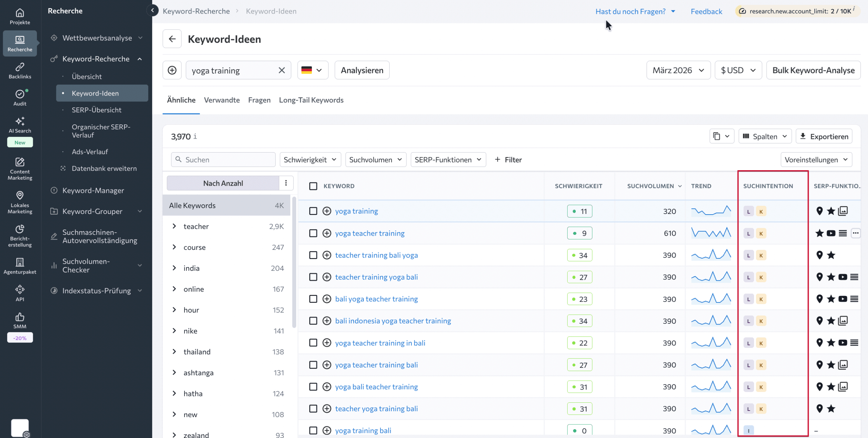Click the Analysieren button
This screenshot has height=438, width=868.
(x=362, y=70)
